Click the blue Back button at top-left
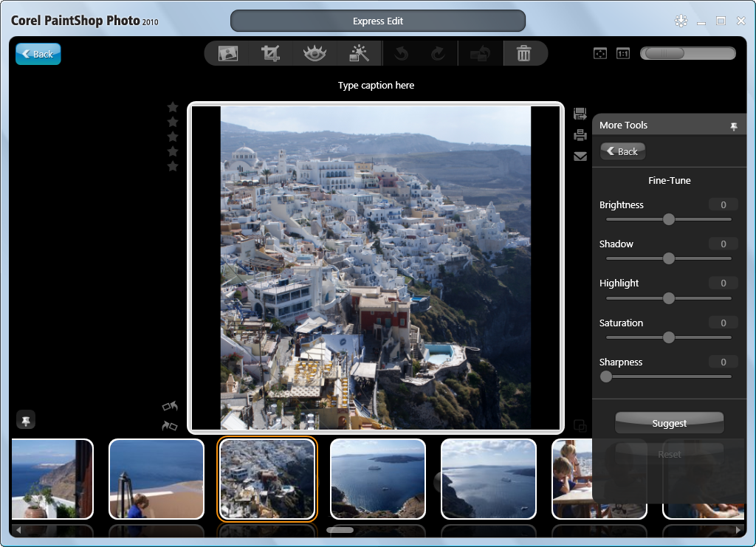756x547 pixels. (x=38, y=54)
